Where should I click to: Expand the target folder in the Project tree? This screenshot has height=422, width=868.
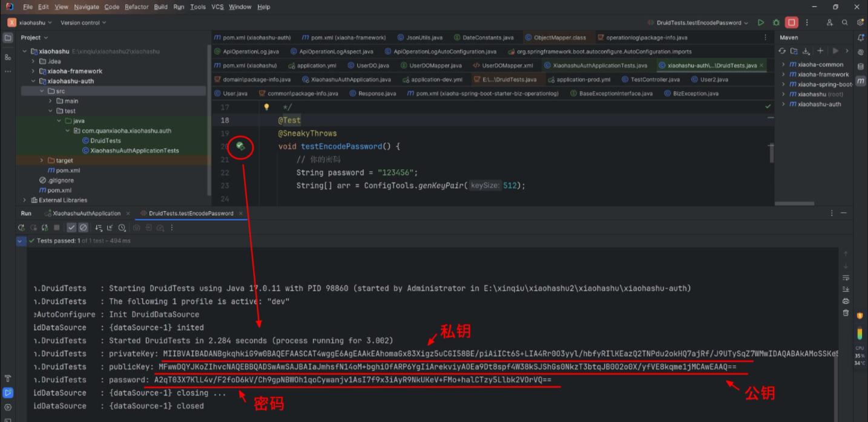42,160
